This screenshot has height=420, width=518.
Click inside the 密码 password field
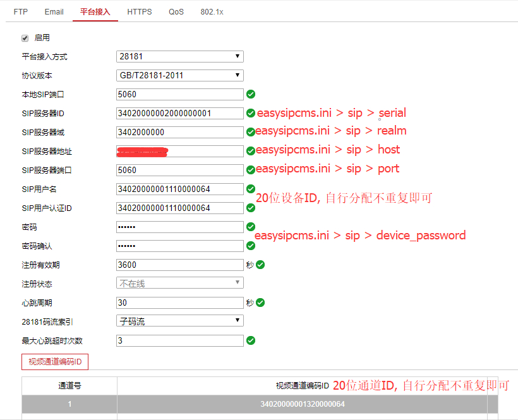(x=179, y=227)
